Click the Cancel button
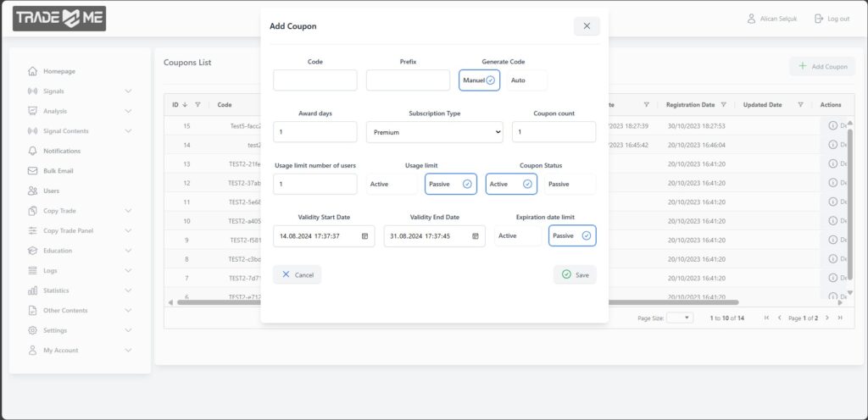This screenshot has width=868, height=420. (297, 274)
